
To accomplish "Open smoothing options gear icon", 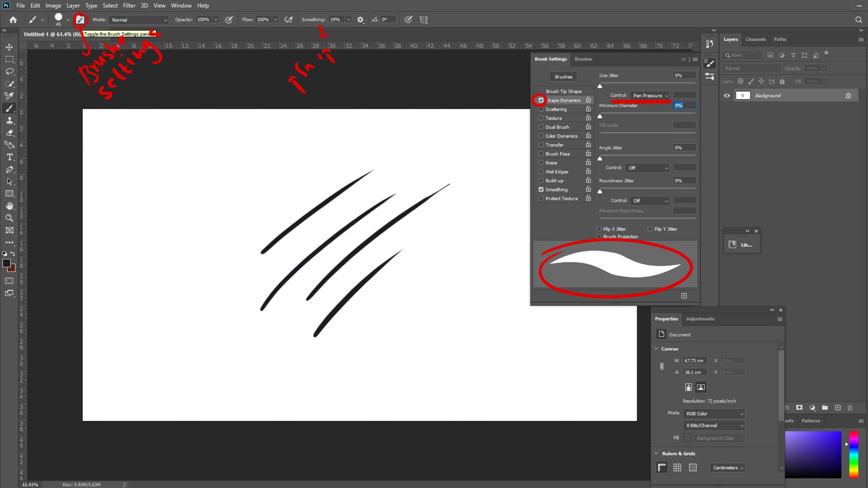I will point(360,20).
